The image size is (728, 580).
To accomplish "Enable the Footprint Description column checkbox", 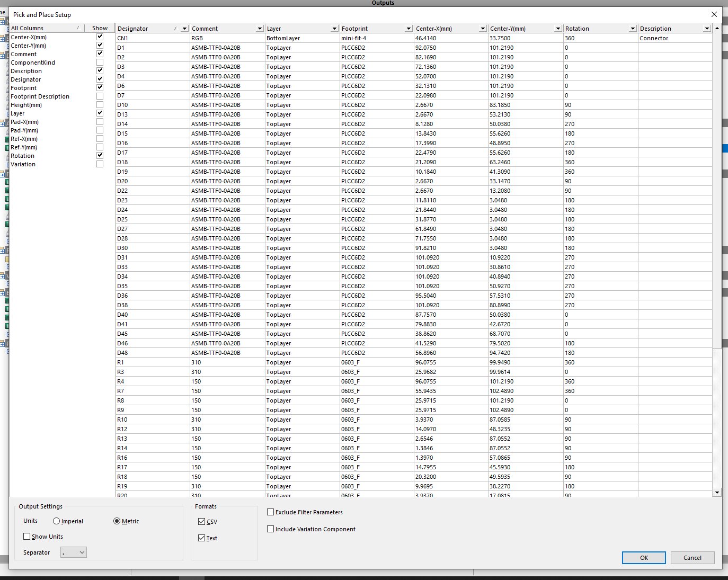I will (100, 96).
